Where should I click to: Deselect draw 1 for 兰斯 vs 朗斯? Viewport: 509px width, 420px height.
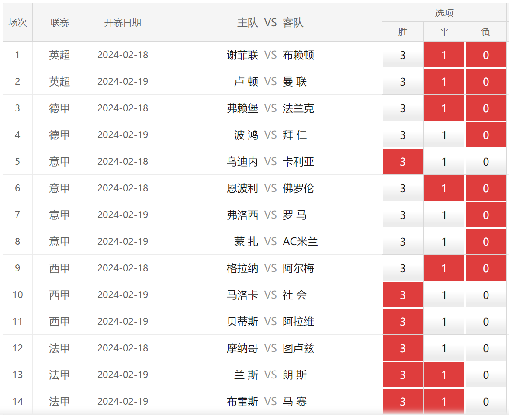click(x=444, y=375)
